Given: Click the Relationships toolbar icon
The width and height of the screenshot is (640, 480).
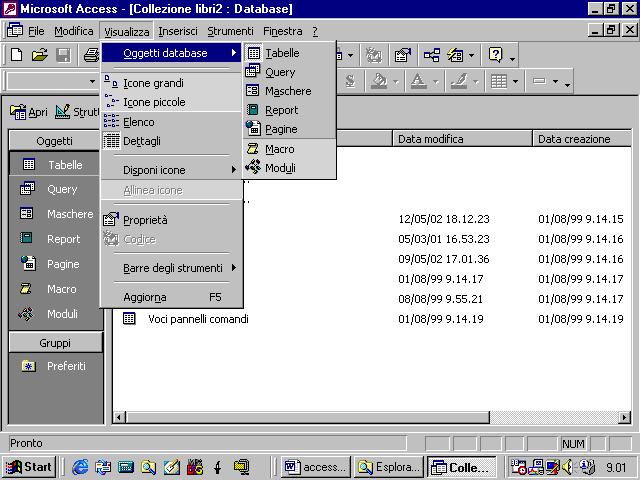Looking at the screenshot, I should click(431, 55).
